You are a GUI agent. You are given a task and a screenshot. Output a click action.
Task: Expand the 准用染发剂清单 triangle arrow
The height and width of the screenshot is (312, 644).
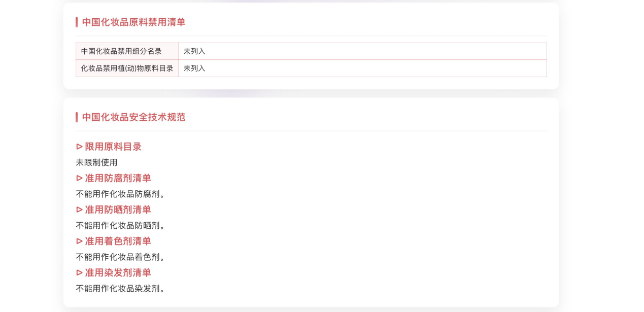[x=79, y=272]
